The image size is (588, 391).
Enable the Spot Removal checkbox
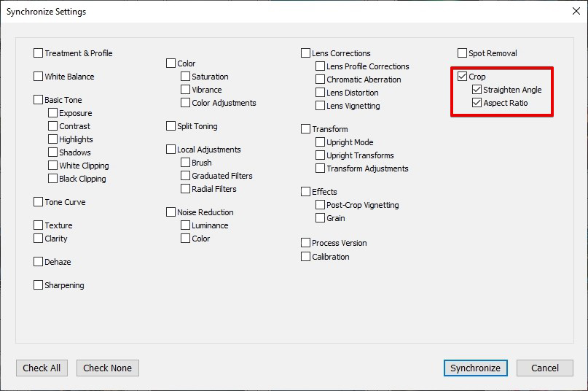click(x=463, y=53)
